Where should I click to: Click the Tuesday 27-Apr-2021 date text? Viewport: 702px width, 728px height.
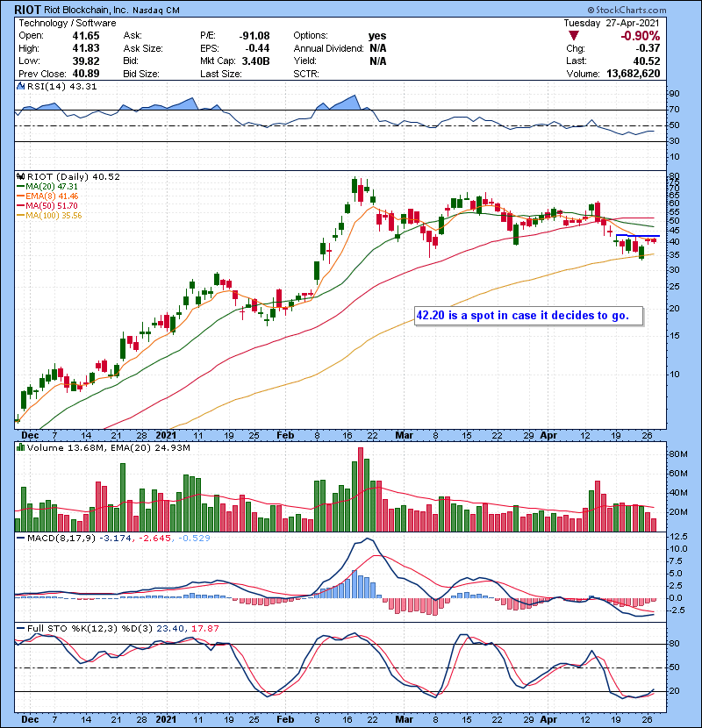612,23
